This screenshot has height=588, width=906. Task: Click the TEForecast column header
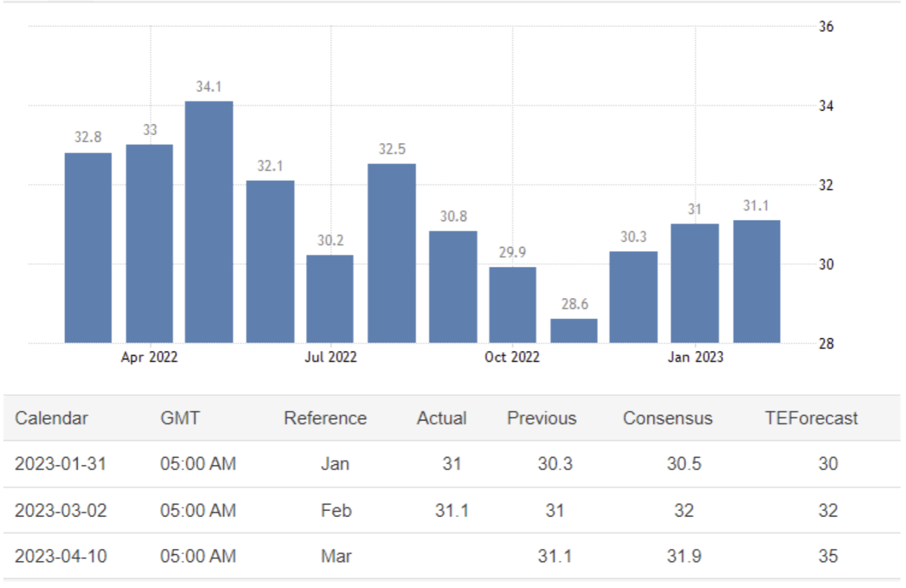811,418
